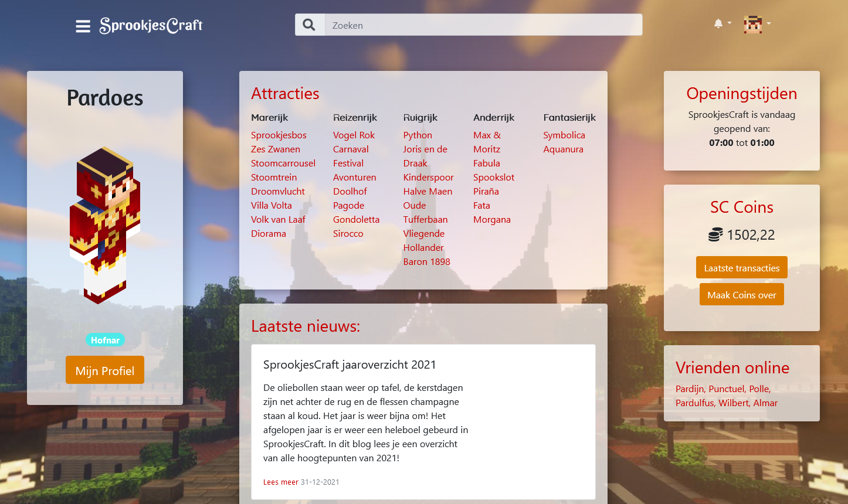
Task: Click the Anderrijk column heading
Action: click(x=494, y=117)
